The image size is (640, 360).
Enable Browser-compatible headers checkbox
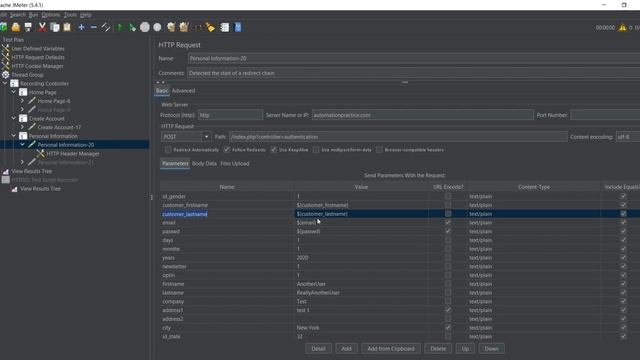pyautogui.click(x=379, y=150)
